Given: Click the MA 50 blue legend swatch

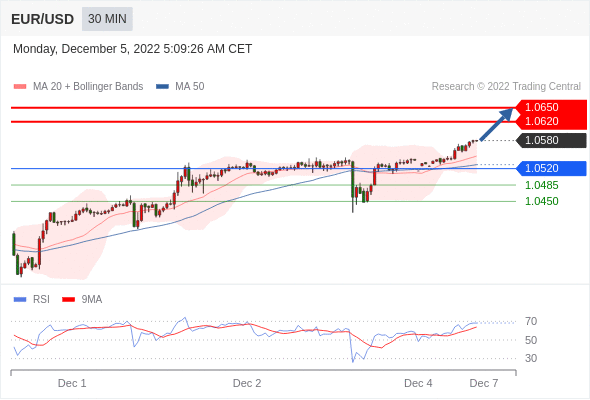Looking at the screenshot, I should pyautogui.click(x=162, y=87).
